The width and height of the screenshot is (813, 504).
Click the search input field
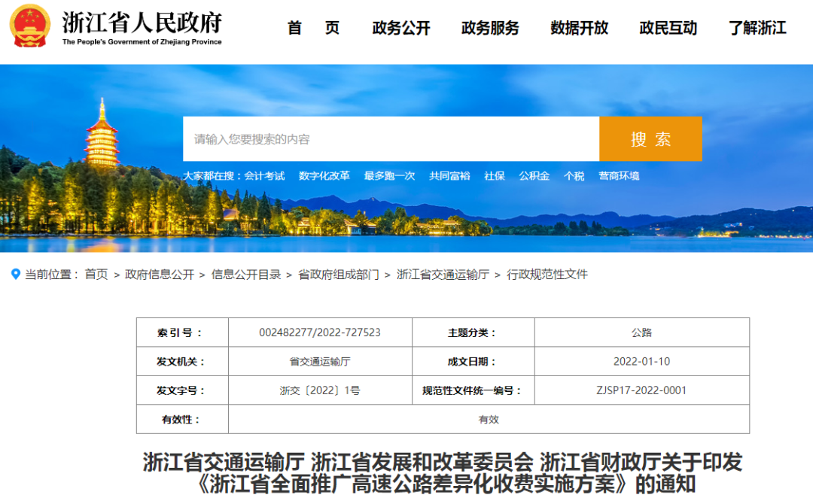point(391,139)
